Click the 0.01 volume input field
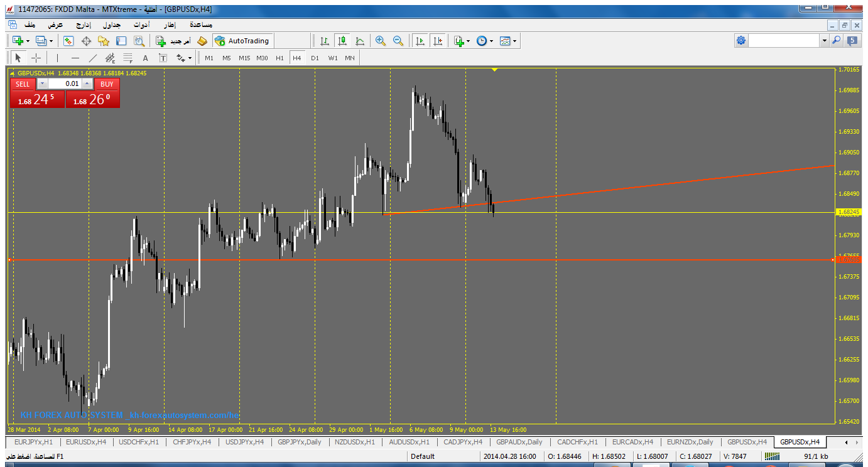Image resolution: width=868 pixels, height=467 pixels. [x=65, y=83]
